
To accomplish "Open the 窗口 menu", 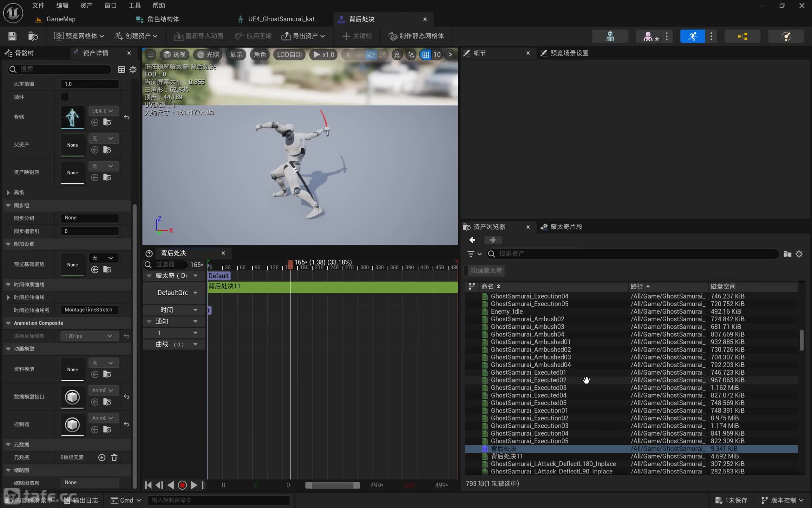I will coord(110,5).
